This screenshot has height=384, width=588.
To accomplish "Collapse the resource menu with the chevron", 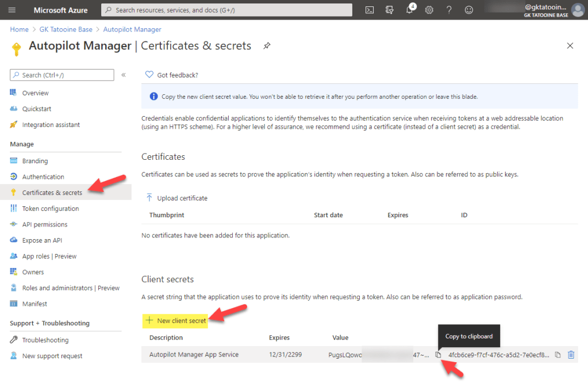I will [123, 75].
